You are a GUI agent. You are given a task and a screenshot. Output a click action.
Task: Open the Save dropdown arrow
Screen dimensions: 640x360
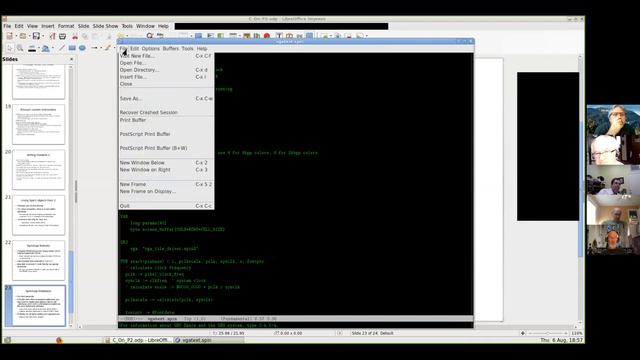[x=42, y=36]
